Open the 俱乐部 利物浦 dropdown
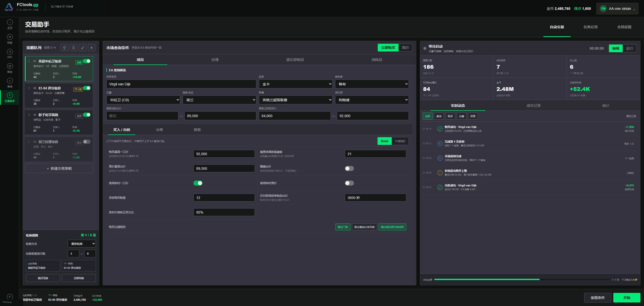The width and height of the screenshot is (644, 306). tap(372, 100)
